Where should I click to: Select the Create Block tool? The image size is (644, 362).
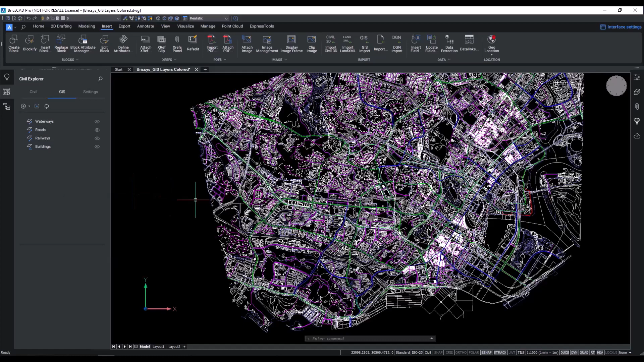pyautogui.click(x=13, y=44)
